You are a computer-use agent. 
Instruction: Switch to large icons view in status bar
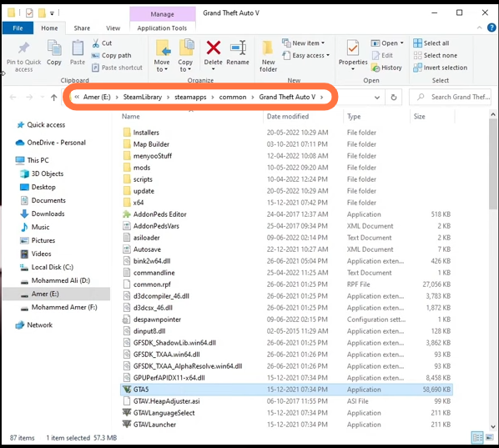coord(490,437)
